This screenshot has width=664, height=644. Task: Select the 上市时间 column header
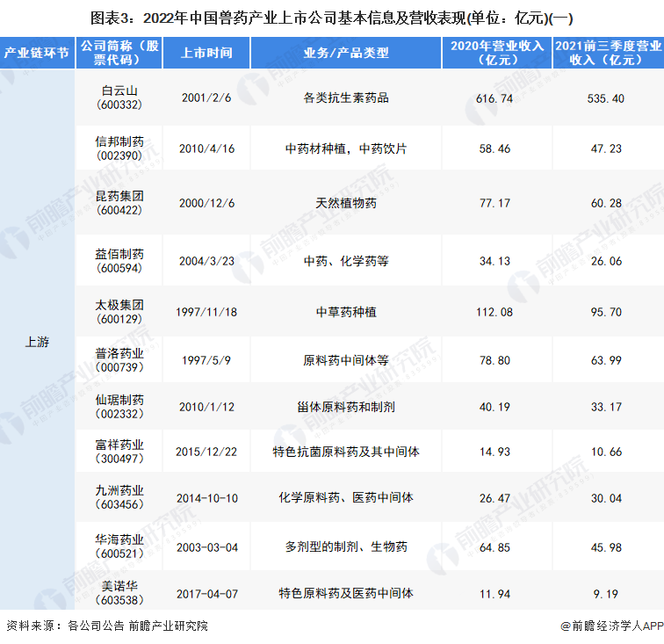point(206,53)
